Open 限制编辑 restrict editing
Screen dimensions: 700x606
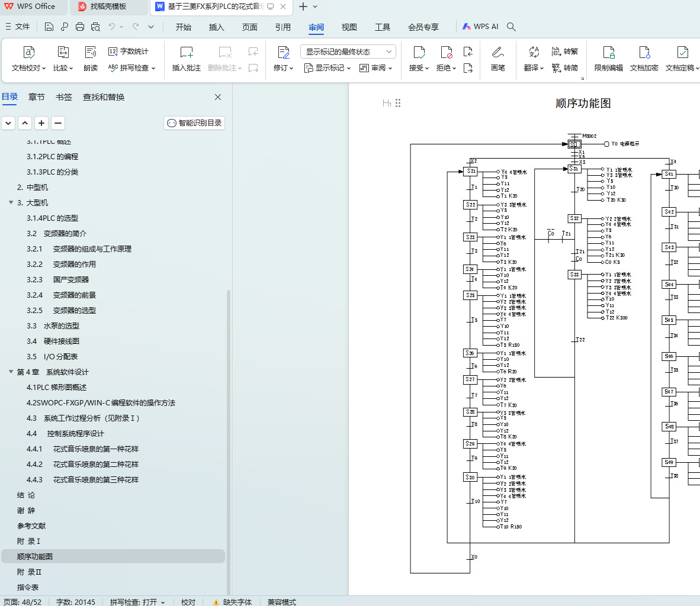point(608,59)
